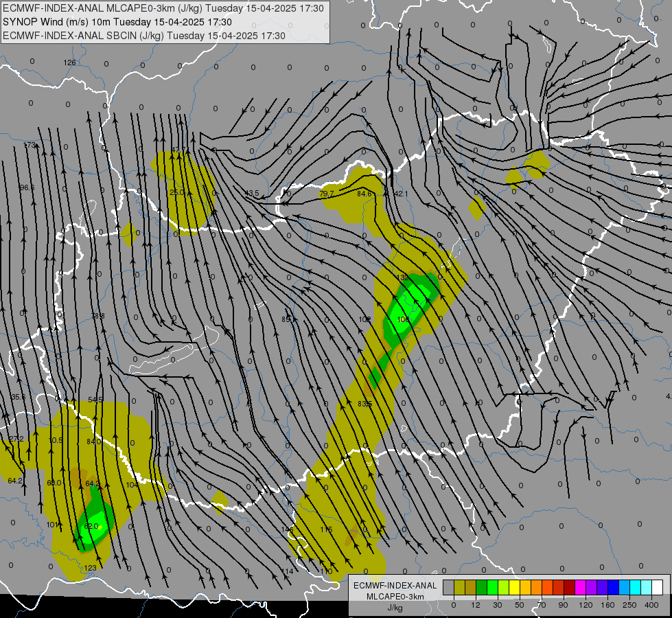Select the map value 83.5
672x618 pixels.
coord(364,404)
